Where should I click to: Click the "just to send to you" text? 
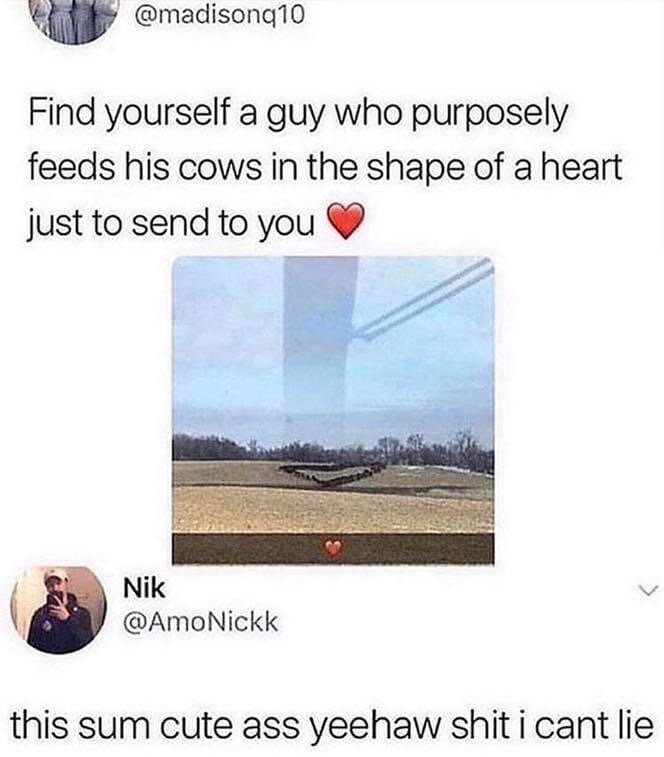[x=170, y=224]
